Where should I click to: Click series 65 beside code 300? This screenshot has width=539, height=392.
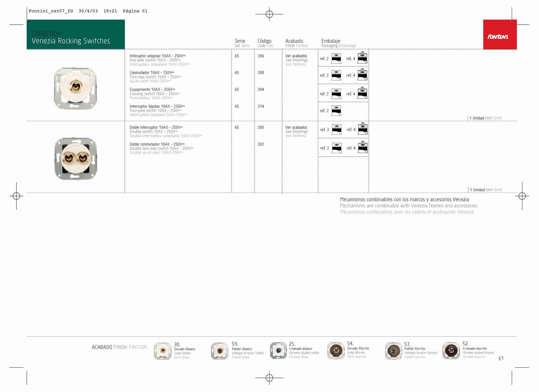tap(237, 128)
